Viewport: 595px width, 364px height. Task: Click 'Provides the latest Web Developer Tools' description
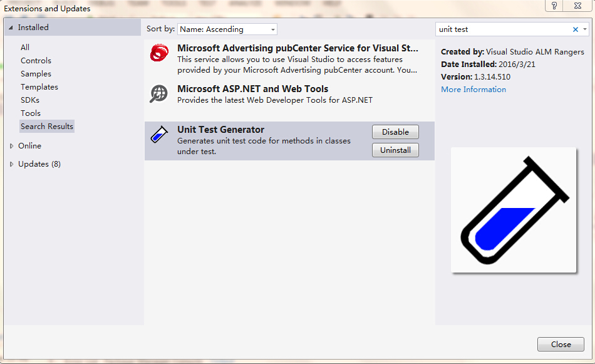pyautogui.click(x=275, y=100)
